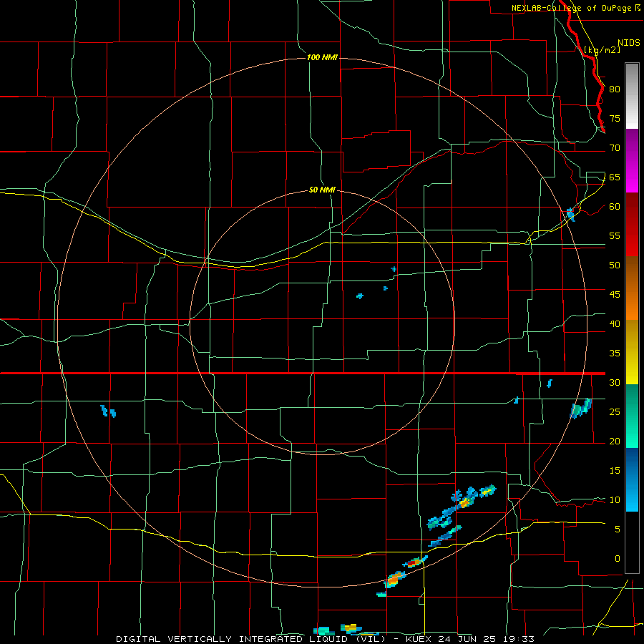
Task: Click the 40 value on color scale
Action: click(615, 324)
